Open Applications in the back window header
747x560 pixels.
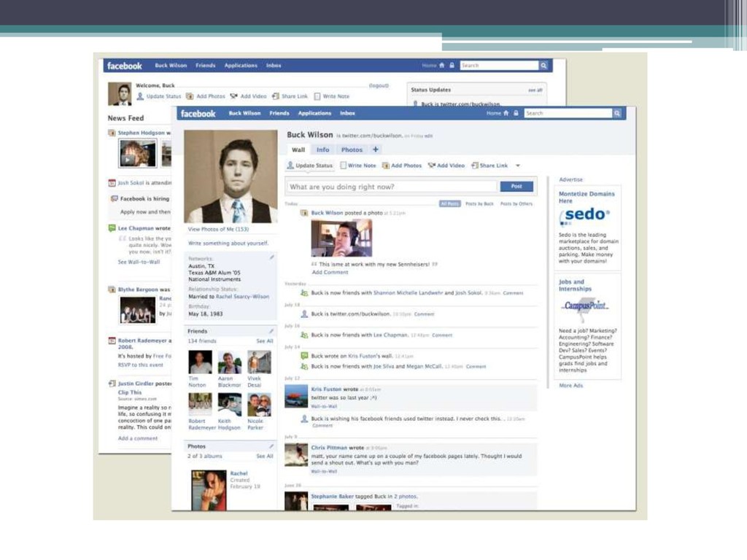(241, 66)
